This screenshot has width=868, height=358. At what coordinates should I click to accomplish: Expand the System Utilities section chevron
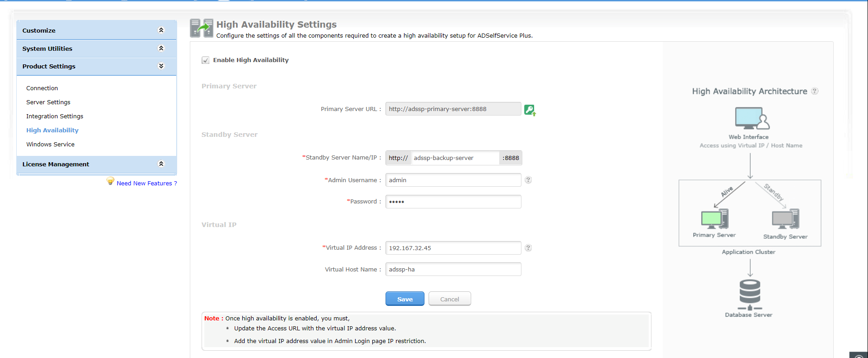[x=161, y=48]
